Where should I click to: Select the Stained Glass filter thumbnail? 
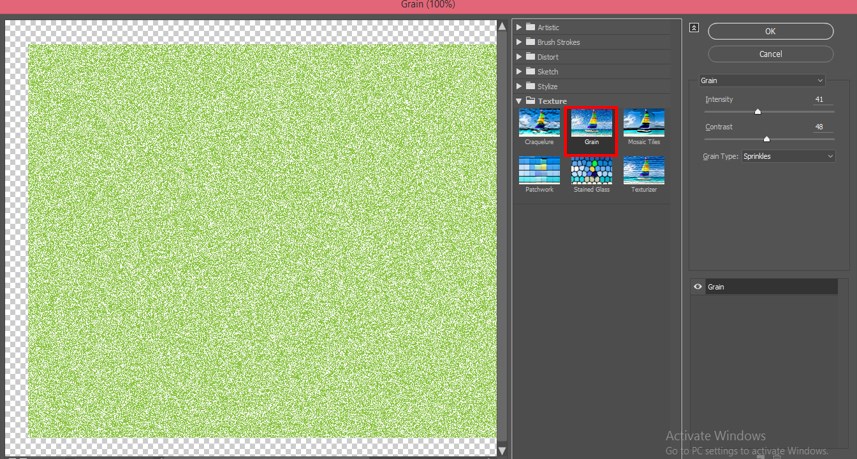pos(591,170)
